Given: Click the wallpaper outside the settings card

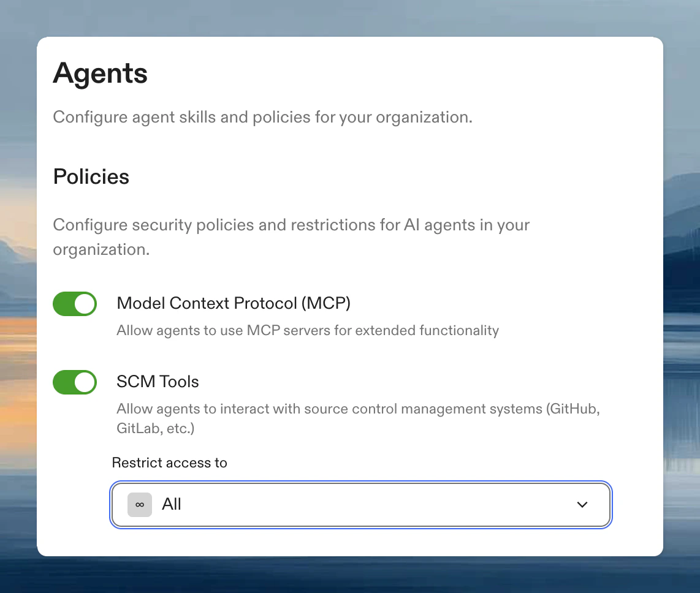Looking at the screenshot, I should pyautogui.click(x=18, y=294).
